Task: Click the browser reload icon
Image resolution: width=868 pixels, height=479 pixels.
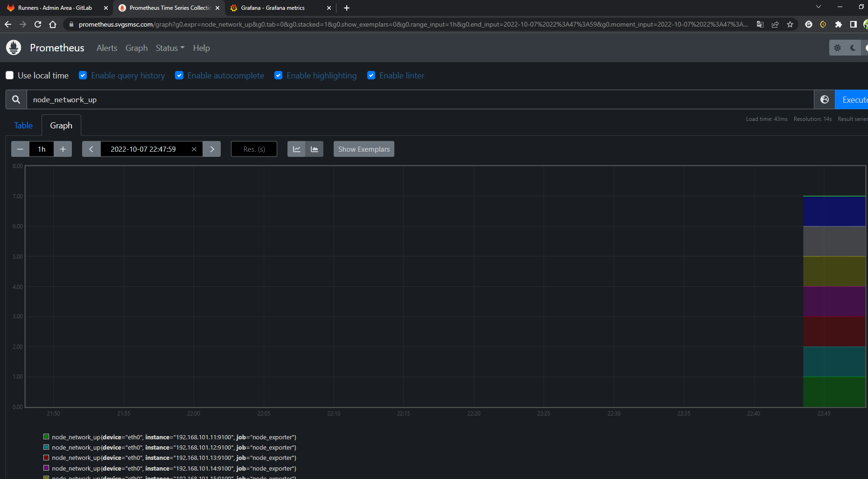Action: pyautogui.click(x=37, y=24)
